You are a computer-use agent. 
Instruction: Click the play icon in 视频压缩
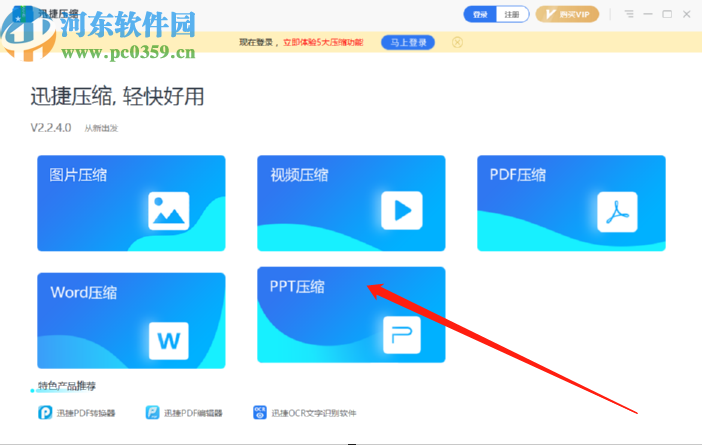point(402,210)
